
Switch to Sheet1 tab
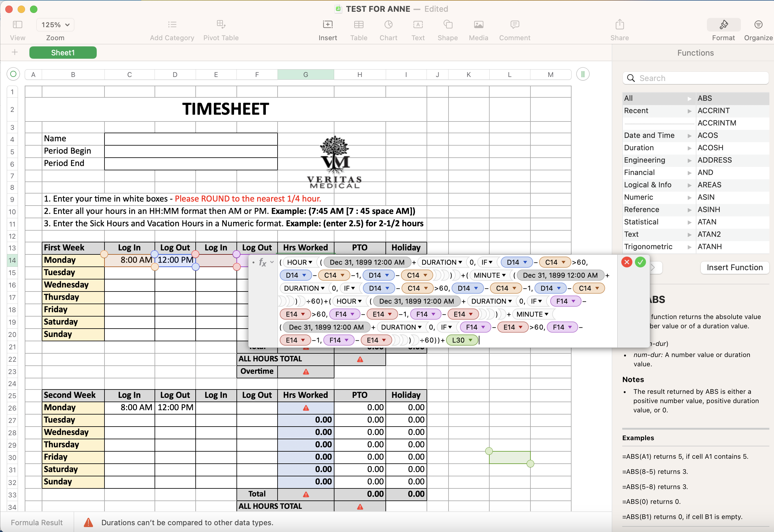(63, 53)
